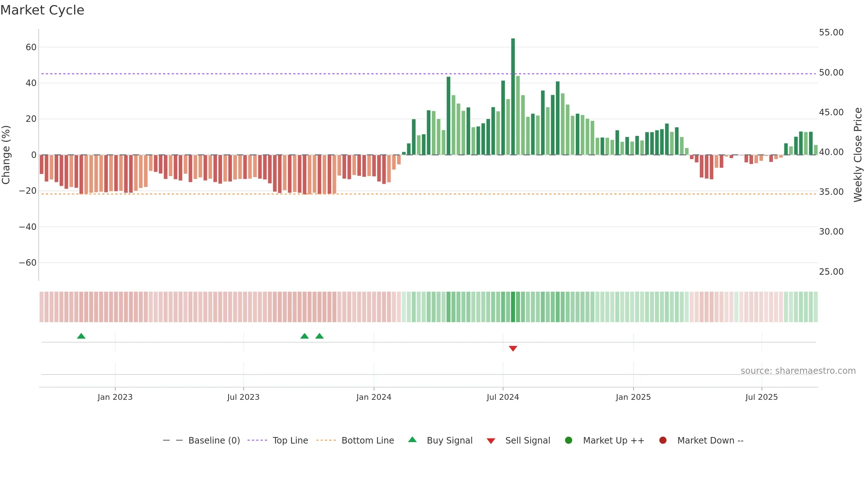Viewport: 868px width, 488px height.
Task: Click the purple Top Line legend marker
Action: [x=257, y=440]
